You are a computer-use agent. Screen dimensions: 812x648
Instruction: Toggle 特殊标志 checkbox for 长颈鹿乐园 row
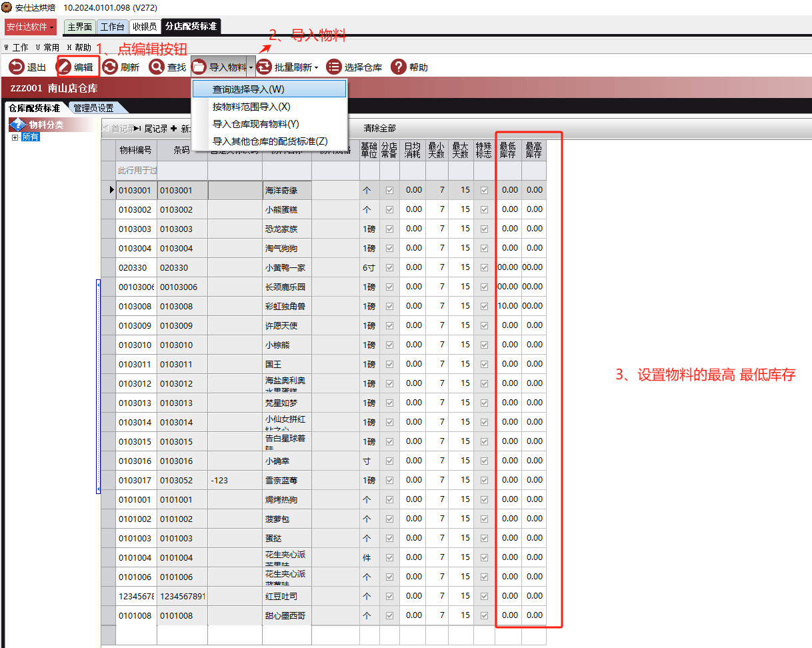485,287
